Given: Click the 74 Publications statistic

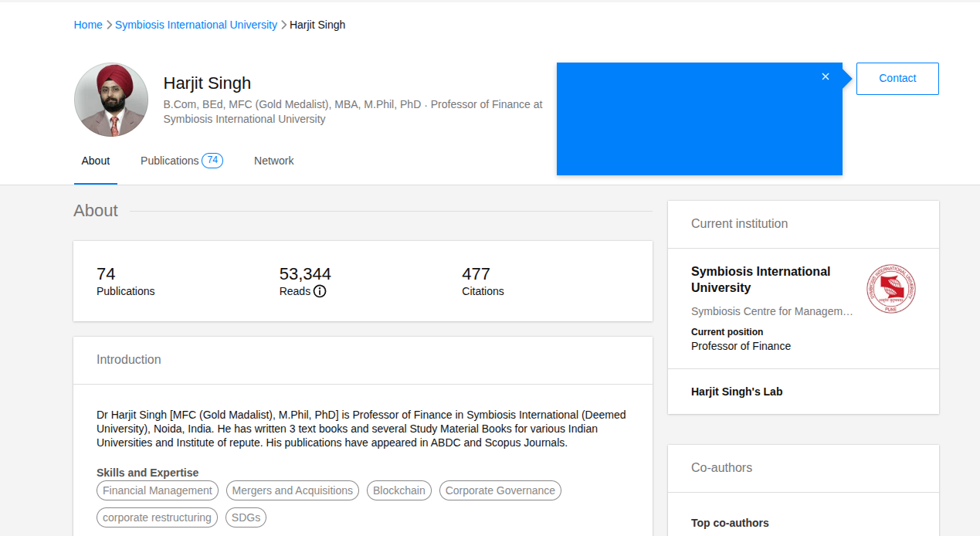Looking at the screenshot, I should tap(126, 282).
